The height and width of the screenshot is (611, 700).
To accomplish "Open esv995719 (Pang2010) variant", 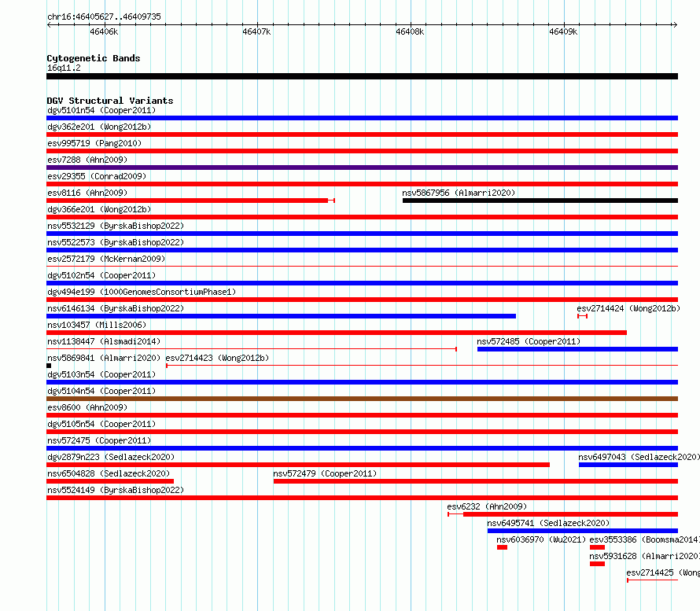I will coord(94,143).
